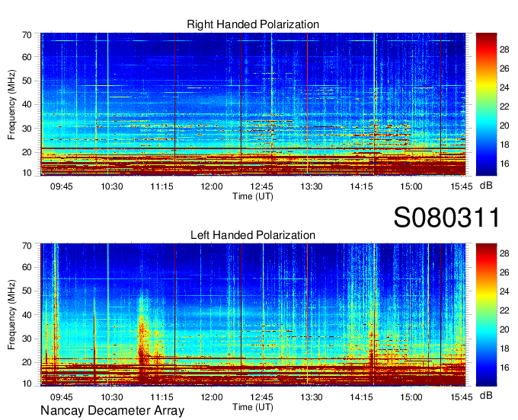Select "20" value on Left Handed colorbar
This screenshot has width=518, height=420.
coord(504,329)
